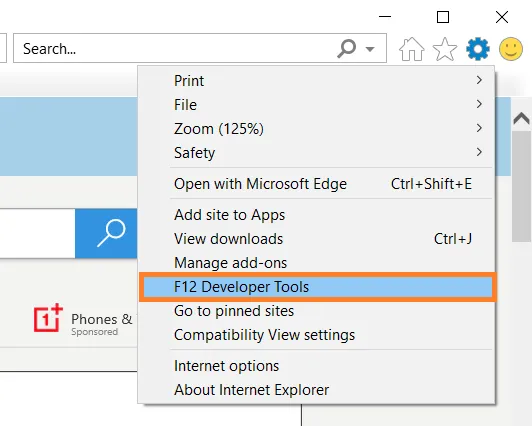
Task: Click the Phones & sponsored link
Action: click(x=101, y=320)
